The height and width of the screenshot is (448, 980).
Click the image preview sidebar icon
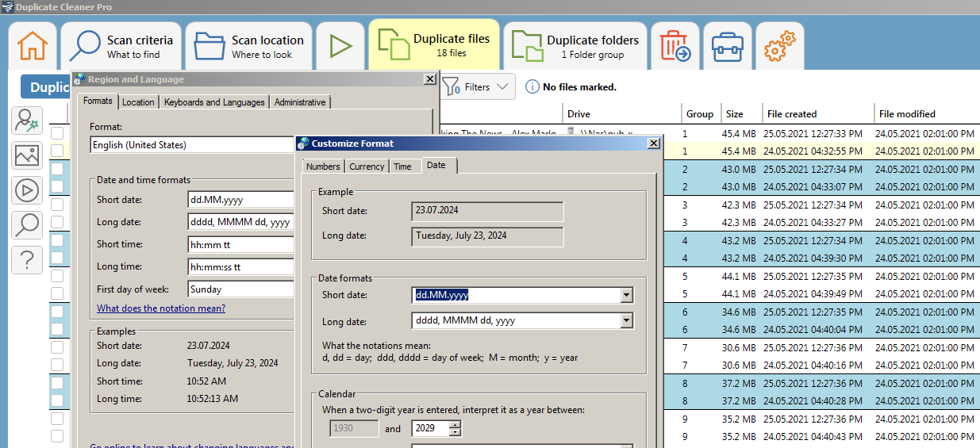27,155
